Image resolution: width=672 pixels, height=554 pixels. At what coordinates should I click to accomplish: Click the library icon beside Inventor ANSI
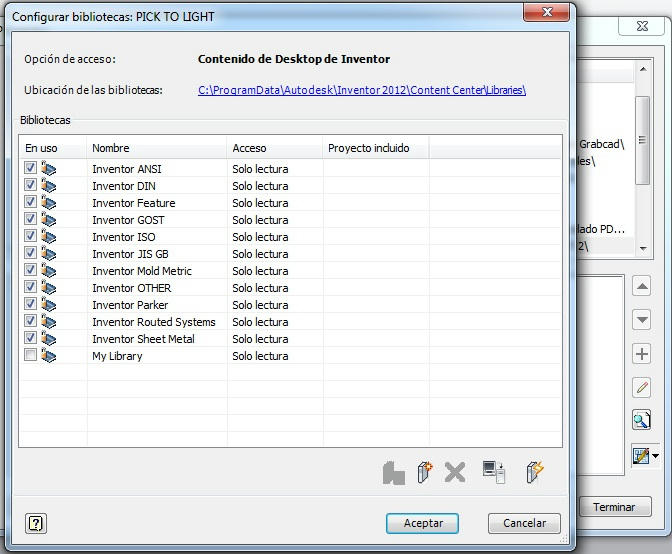[48, 168]
